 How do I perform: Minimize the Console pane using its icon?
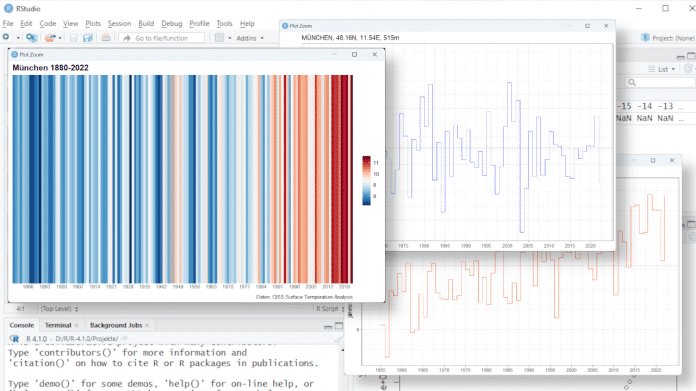tap(328, 327)
